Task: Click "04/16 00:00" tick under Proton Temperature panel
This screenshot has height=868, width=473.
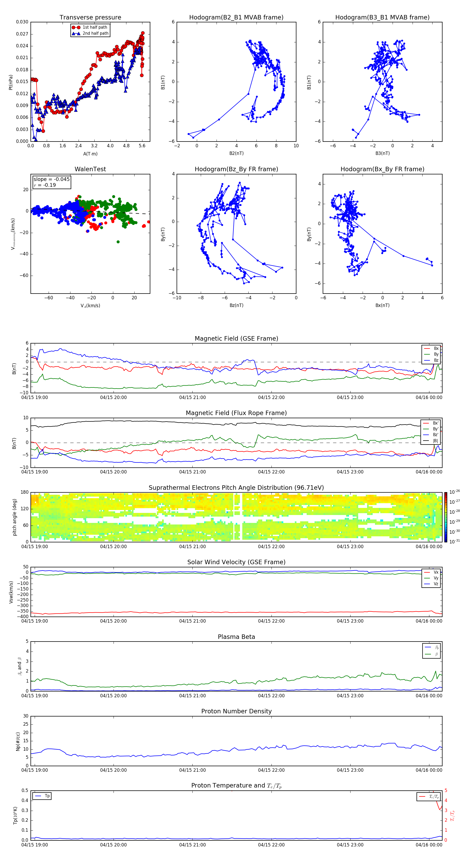Action: (429, 845)
